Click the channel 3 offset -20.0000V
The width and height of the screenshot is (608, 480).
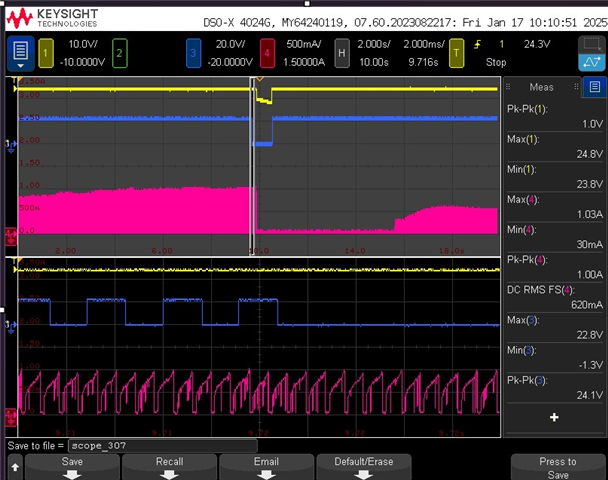(x=230, y=62)
